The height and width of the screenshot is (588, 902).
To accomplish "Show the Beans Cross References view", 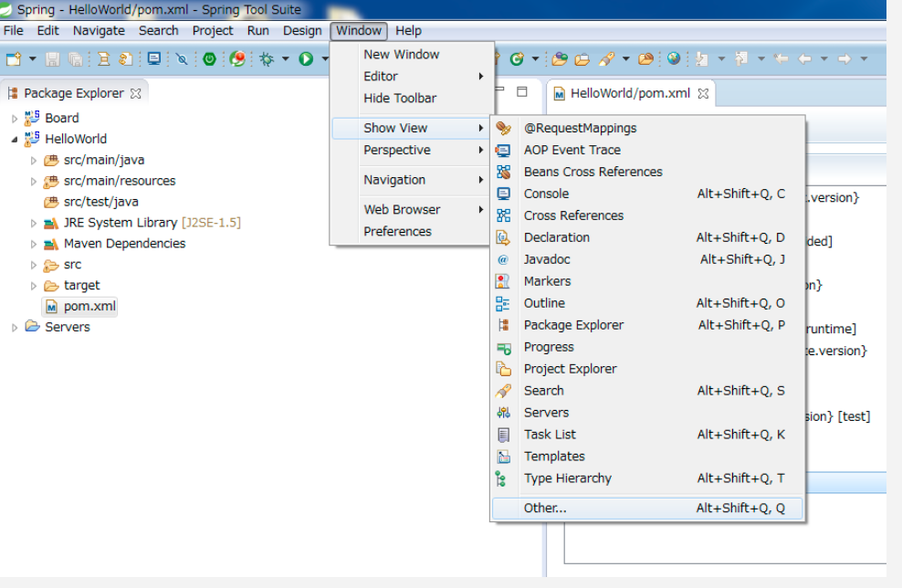I will (x=647, y=172).
